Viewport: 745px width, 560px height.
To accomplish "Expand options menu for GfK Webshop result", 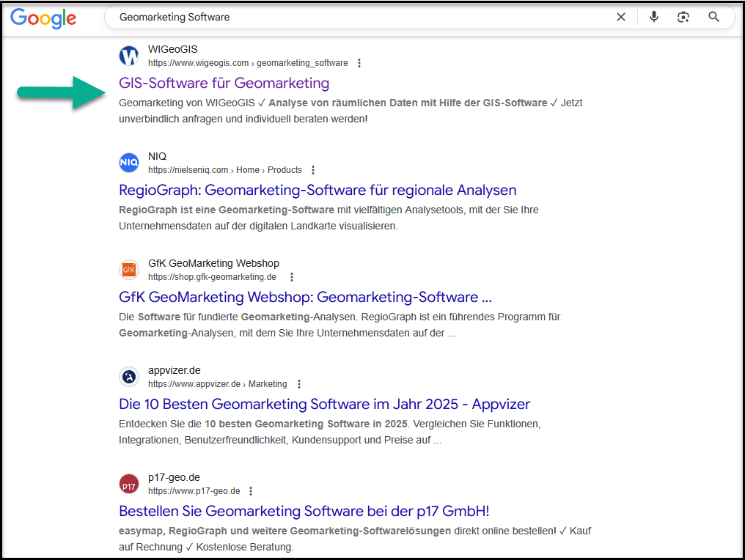I will 292,277.
